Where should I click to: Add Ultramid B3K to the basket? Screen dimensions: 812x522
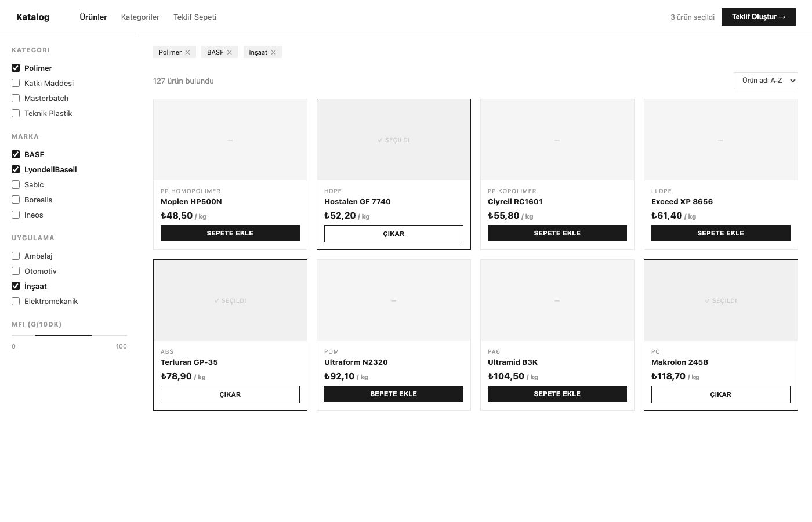pyautogui.click(x=557, y=394)
